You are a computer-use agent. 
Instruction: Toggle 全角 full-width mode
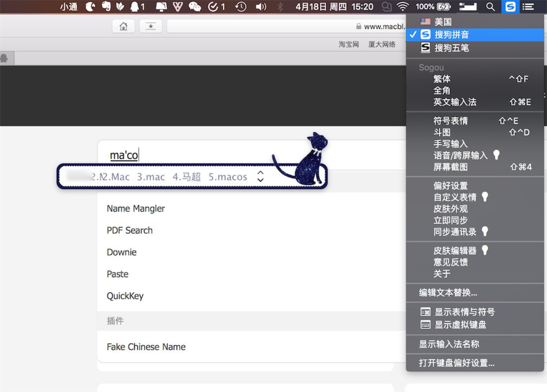(475, 90)
